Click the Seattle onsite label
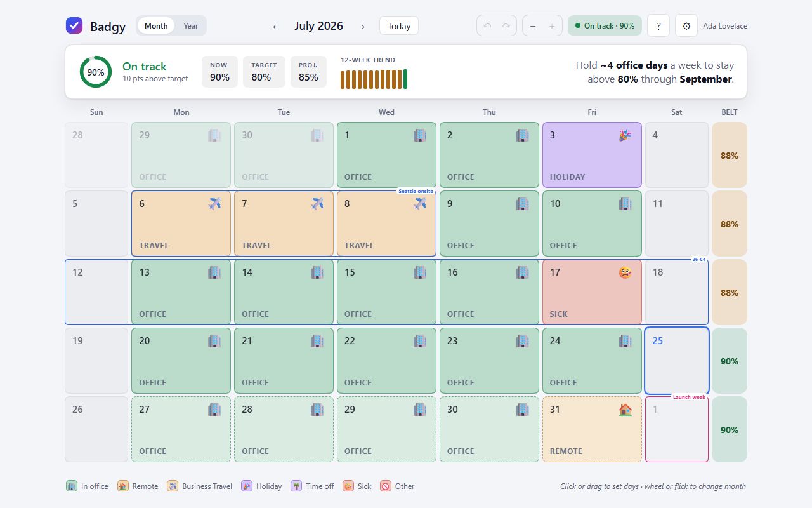Viewport: 812px width, 508px height. tap(416, 191)
